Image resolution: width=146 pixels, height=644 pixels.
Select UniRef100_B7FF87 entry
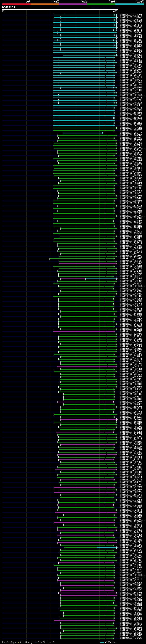click(x=131, y=548)
